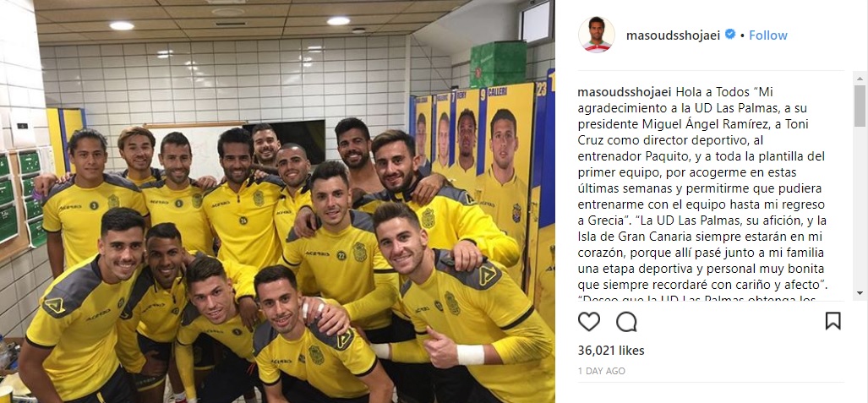
Task: Click the caption text starting Hola a Todos
Action: click(x=710, y=195)
